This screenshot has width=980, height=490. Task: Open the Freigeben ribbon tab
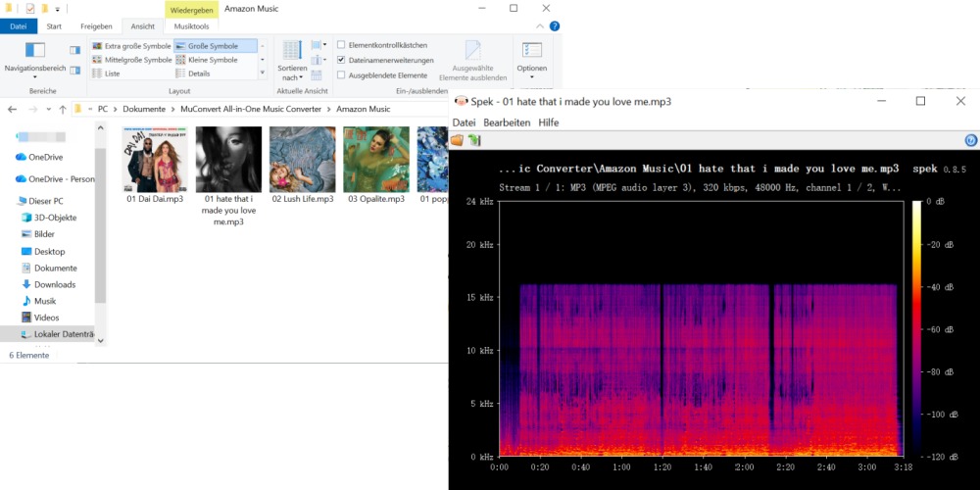tap(96, 26)
